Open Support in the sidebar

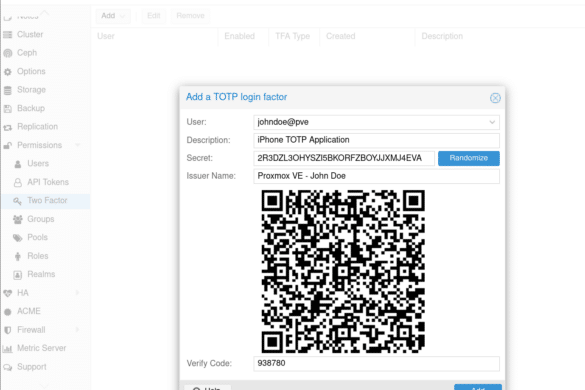pos(32,367)
